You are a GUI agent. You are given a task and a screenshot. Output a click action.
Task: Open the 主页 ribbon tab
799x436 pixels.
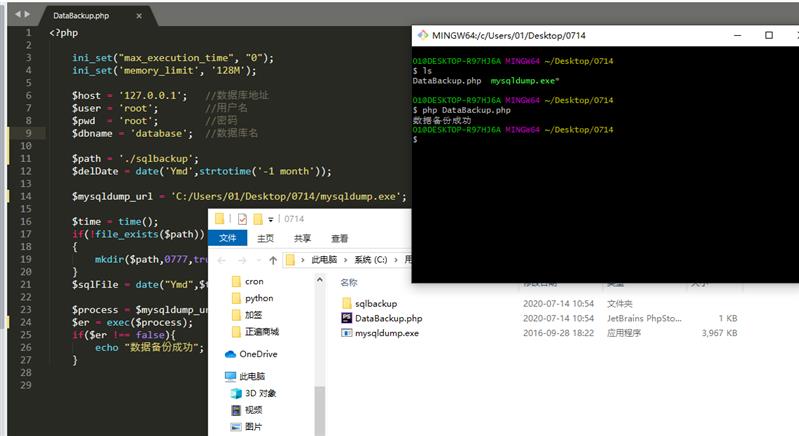pyautogui.click(x=265, y=239)
